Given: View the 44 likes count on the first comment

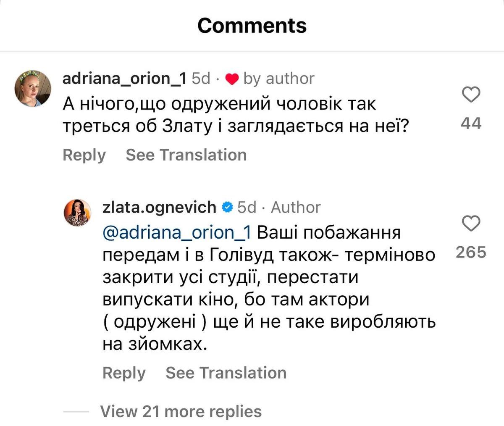Looking at the screenshot, I should point(471,123).
